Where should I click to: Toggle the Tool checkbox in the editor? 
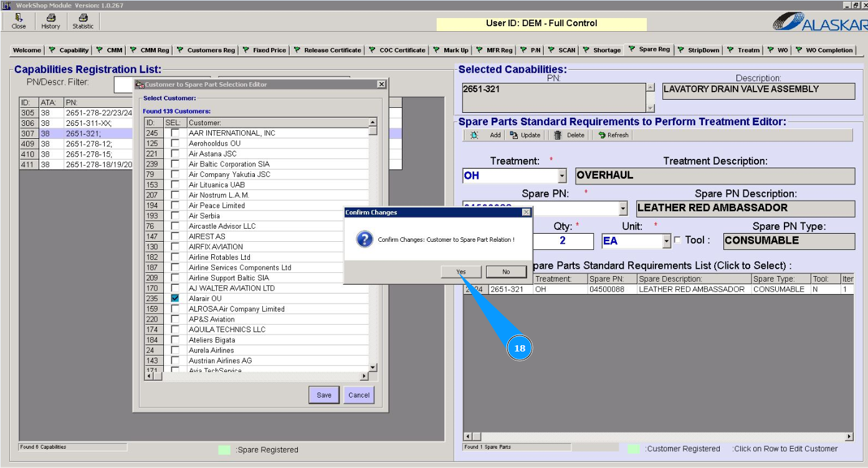point(677,241)
